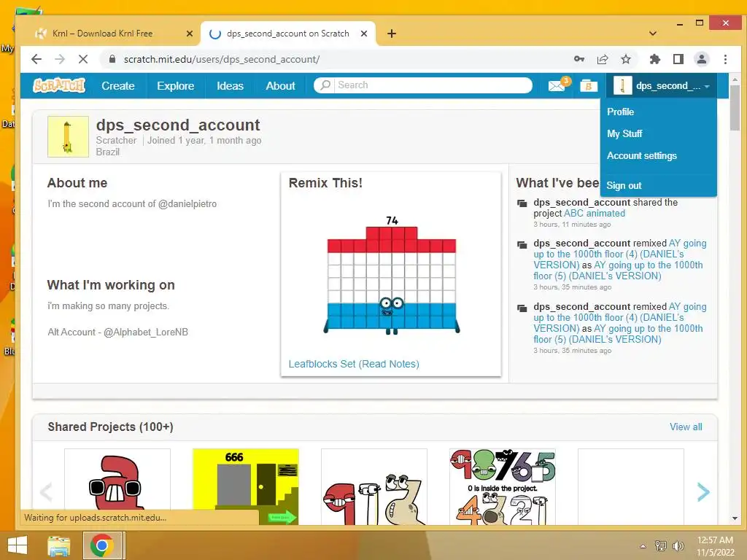
Task: Click the browser address bar URL
Action: coord(222,60)
